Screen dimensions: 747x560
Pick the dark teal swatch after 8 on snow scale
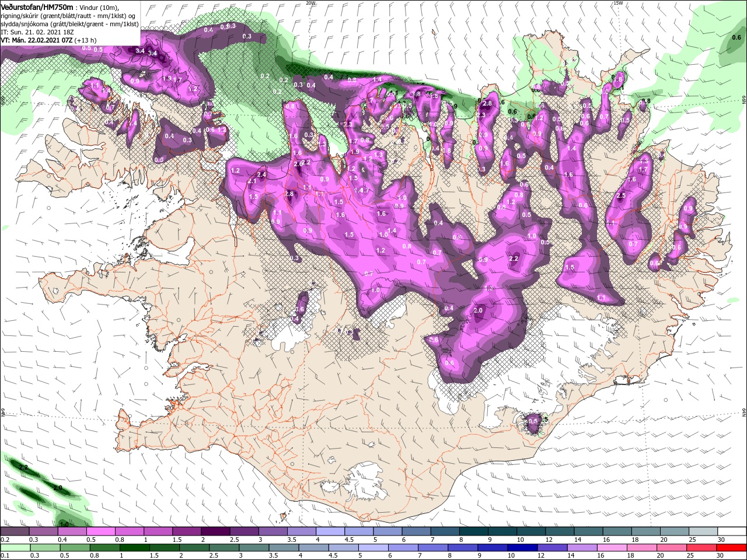click(473, 531)
